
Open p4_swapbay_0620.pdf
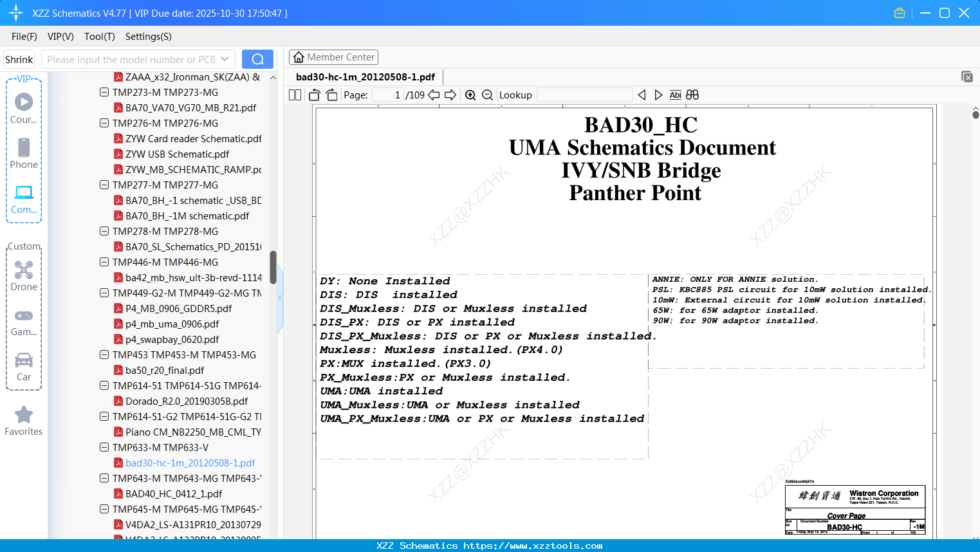pyautogui.click(x=172, y=340)
